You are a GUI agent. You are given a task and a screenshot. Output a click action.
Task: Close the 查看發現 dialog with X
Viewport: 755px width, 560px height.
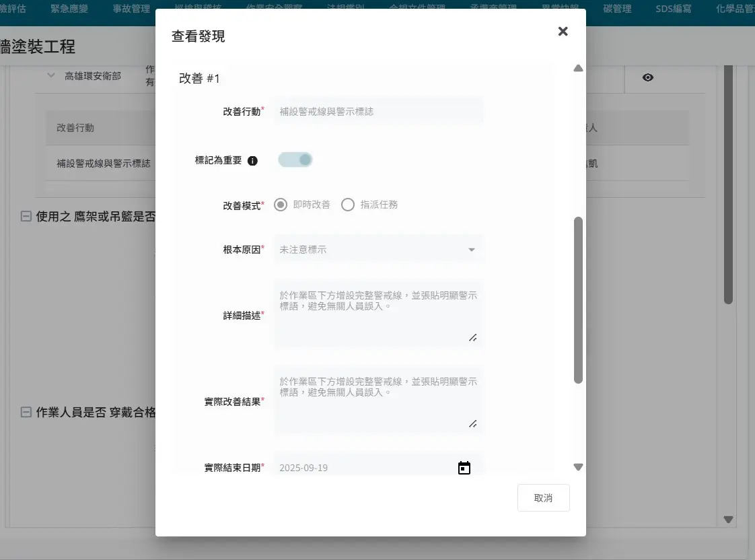click(x=563, y=31)
